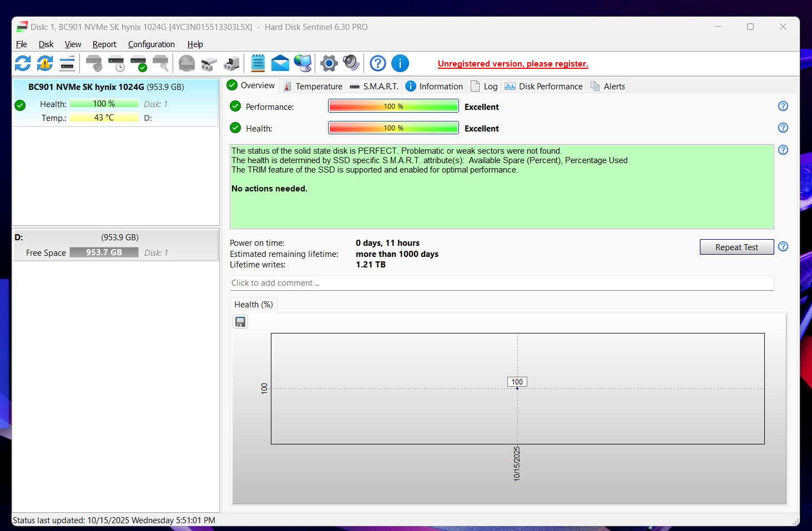Switch to the Log tab
The image size is (812, 531).
click(x=484, y=86)
